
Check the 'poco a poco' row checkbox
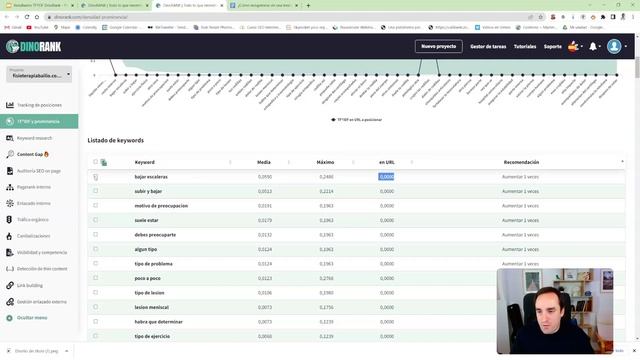coord(96,278)
